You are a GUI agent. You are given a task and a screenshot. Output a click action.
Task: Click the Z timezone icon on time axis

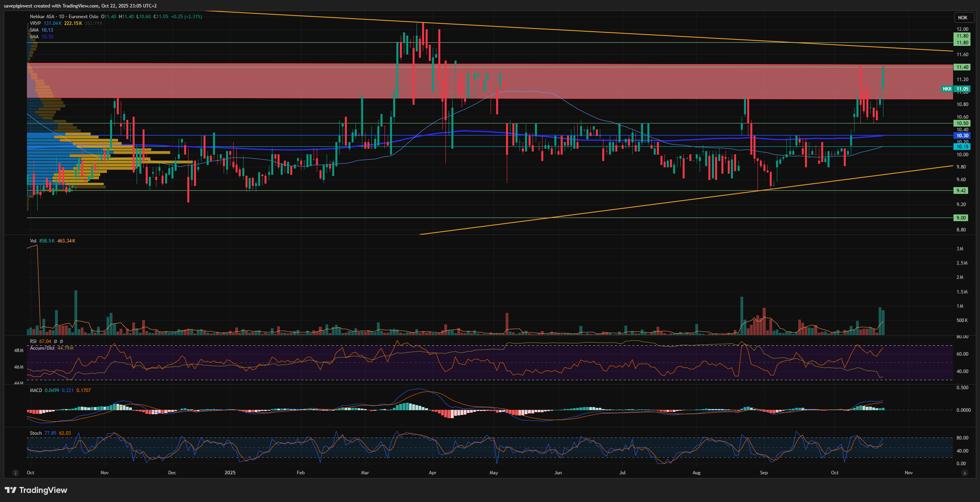[x=15, y=473]
